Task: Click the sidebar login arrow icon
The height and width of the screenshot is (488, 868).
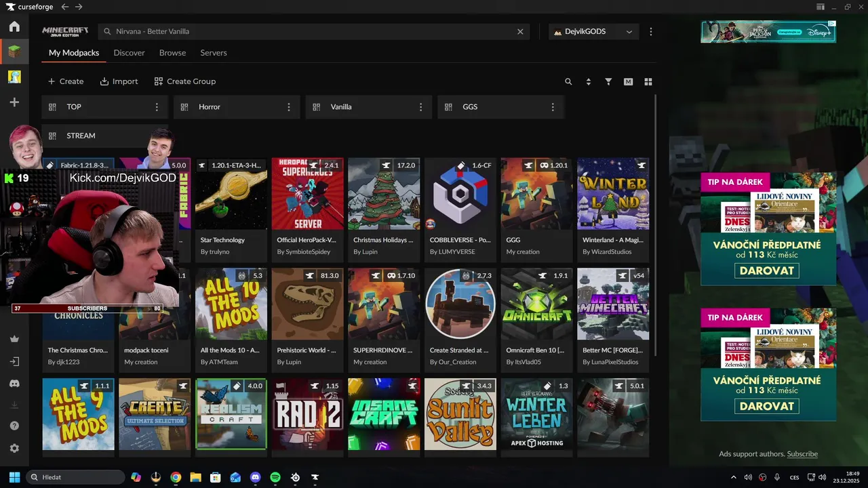Action: coord(14,361)
